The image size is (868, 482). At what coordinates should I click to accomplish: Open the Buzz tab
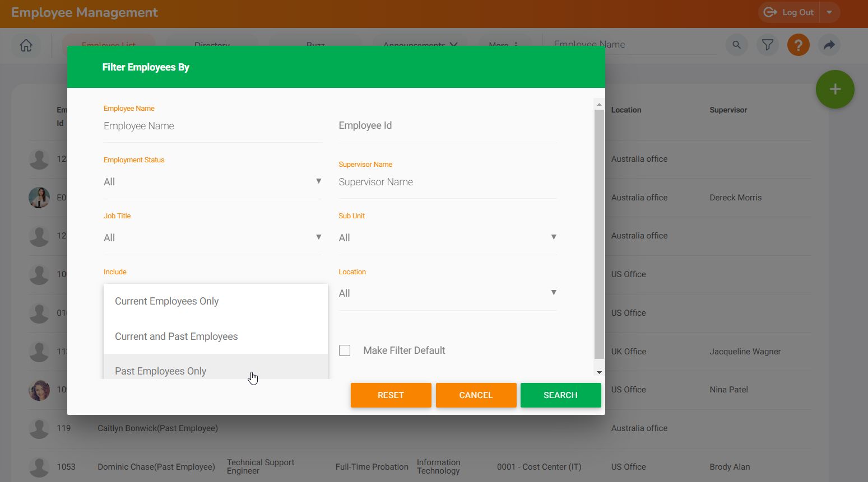pos(315,45)
